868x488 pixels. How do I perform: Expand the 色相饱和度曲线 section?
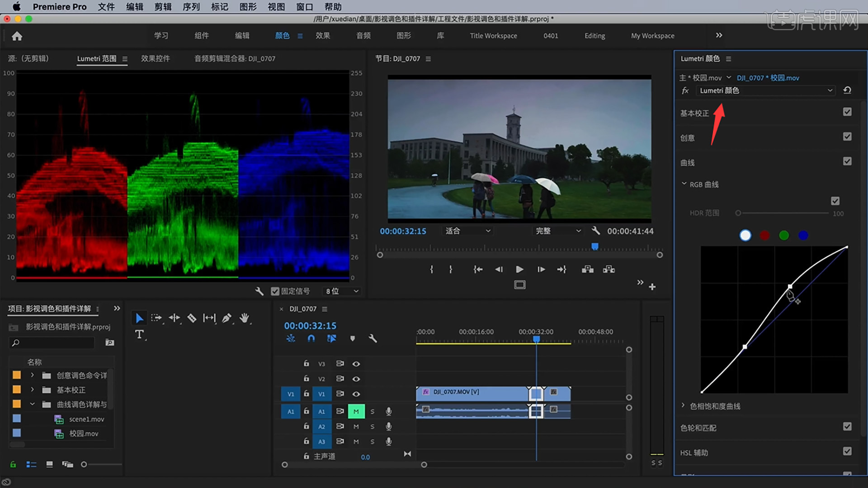click(683, 406)
